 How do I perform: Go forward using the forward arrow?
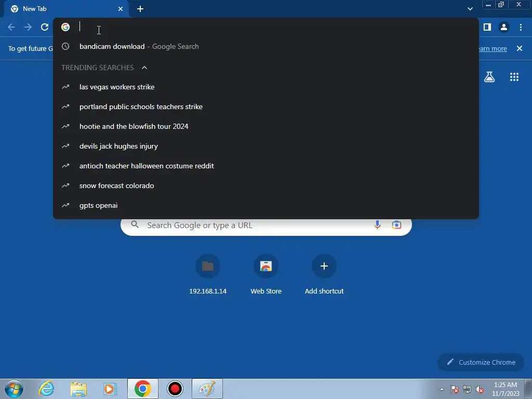(x=28, y=27)
